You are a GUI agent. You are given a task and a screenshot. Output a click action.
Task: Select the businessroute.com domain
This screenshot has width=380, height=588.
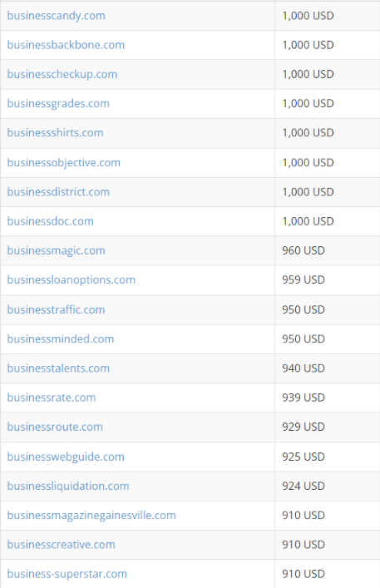pos(55,427)
